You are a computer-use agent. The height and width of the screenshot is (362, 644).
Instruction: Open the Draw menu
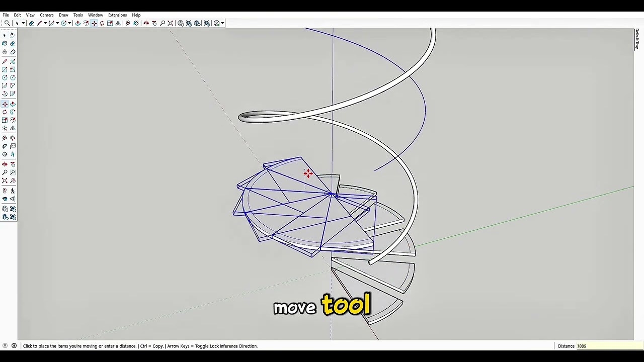pos(63,15)
